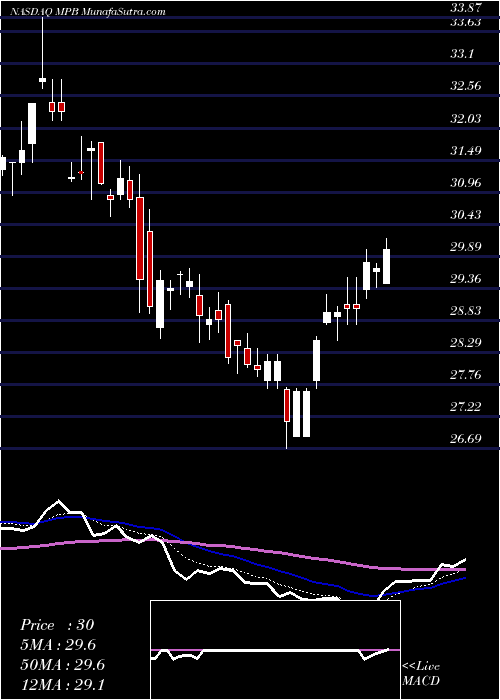
Task: Click the 33.87 price axis label
Action: pyautogui.click(x=466, y=7)
